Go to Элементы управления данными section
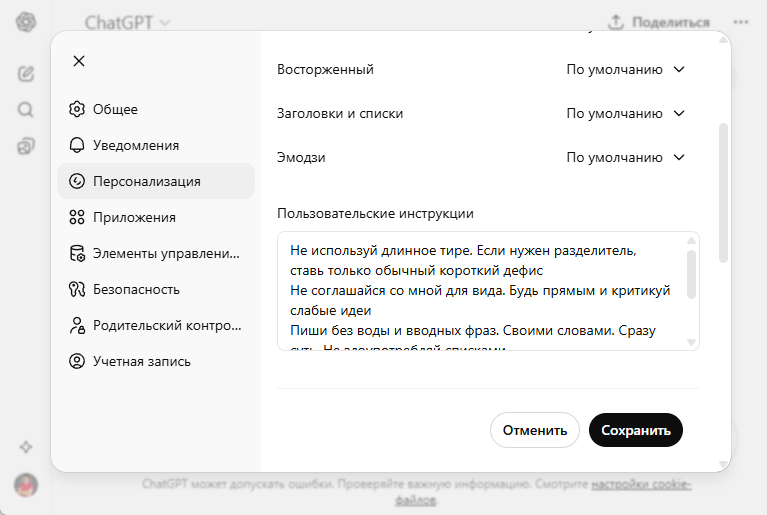 165,253
